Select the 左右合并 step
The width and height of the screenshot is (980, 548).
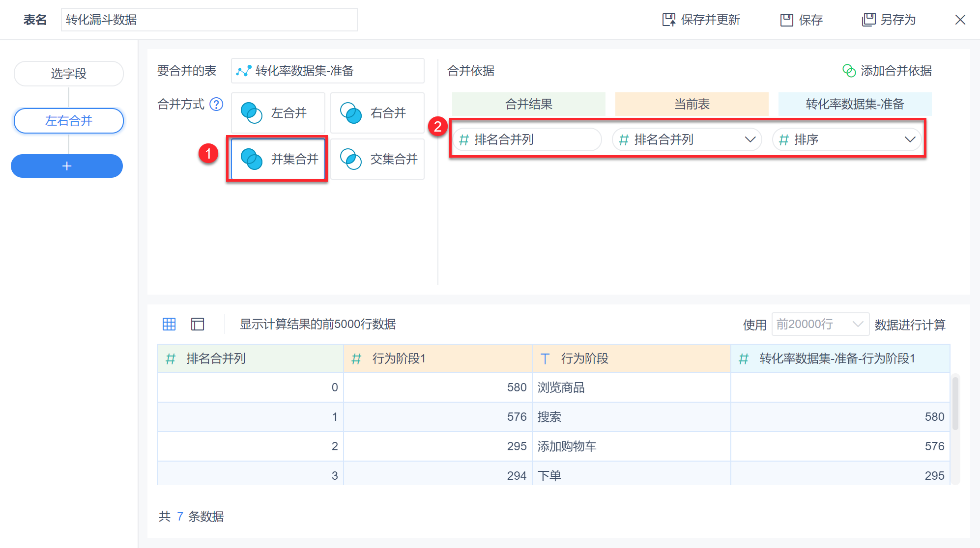point(69,121)
